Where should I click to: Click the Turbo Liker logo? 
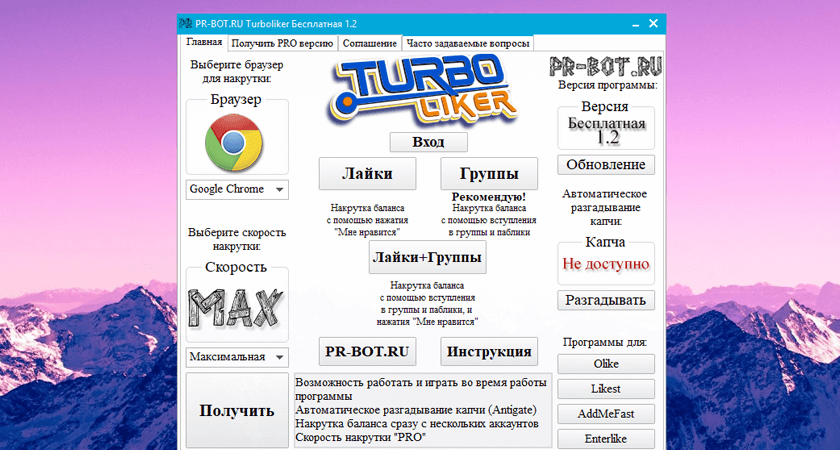coord(421,91)
